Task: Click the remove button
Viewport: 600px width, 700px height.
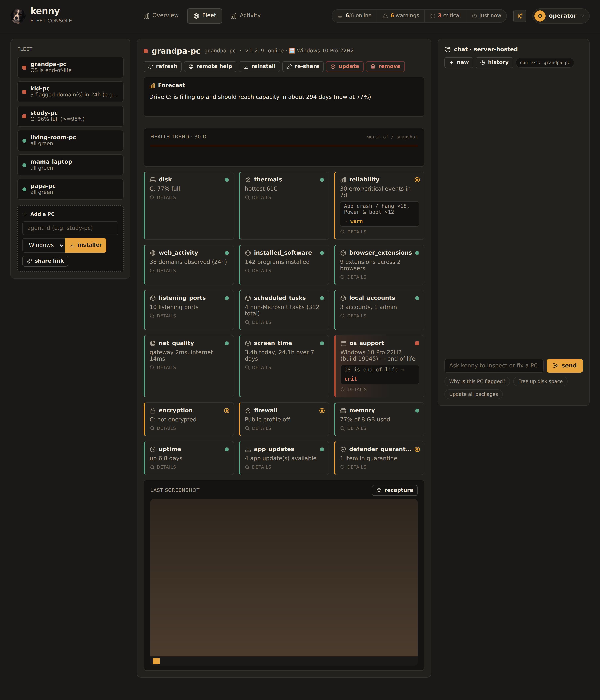Action: [385, 67]
